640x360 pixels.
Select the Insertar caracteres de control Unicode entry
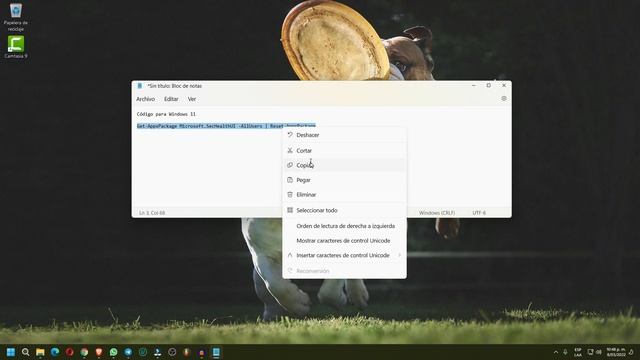click(x=344, y=255)
